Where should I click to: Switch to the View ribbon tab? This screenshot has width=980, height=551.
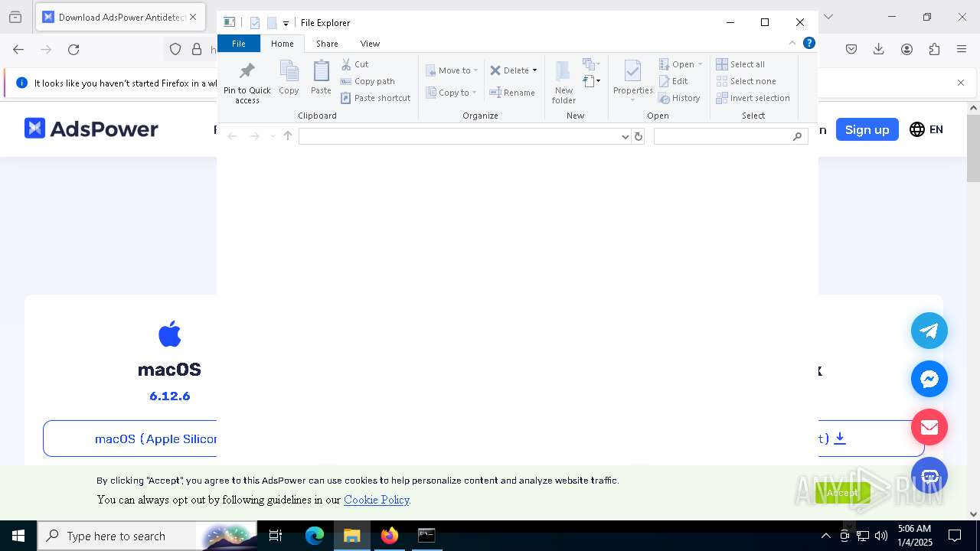(x=370, y=44)
